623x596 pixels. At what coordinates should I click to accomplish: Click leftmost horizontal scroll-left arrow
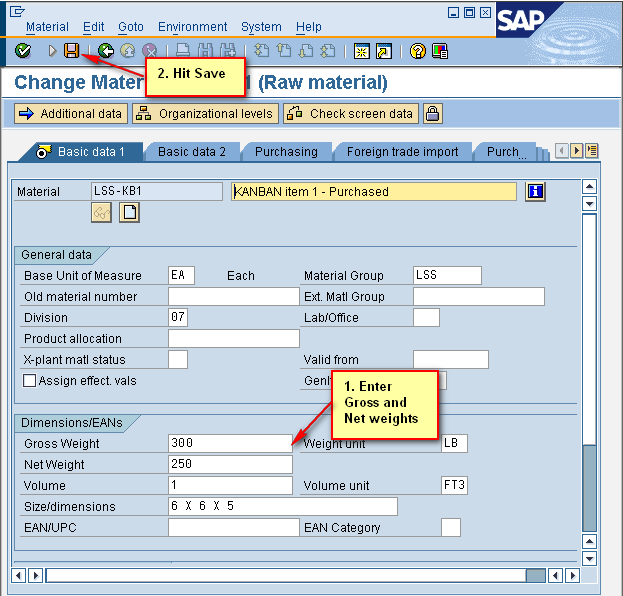19,575
